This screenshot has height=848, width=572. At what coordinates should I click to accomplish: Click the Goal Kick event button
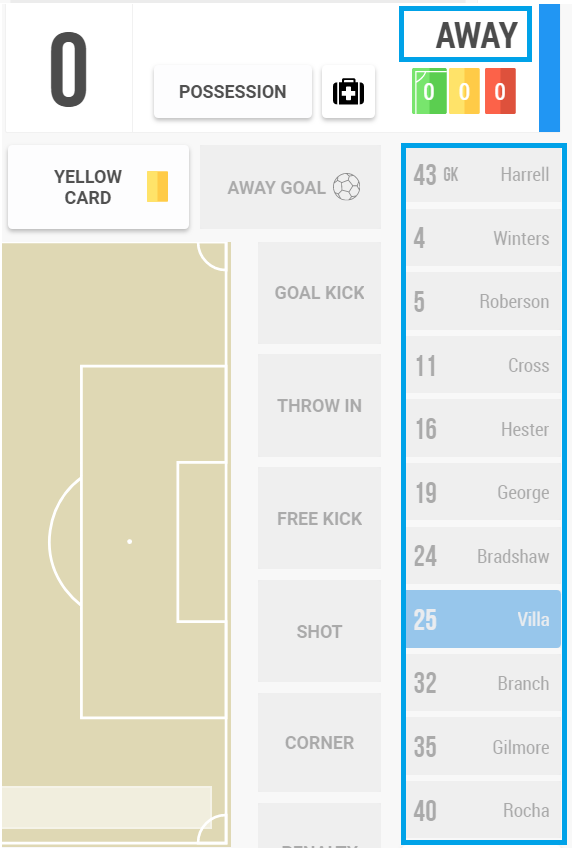tap(320, 293)
